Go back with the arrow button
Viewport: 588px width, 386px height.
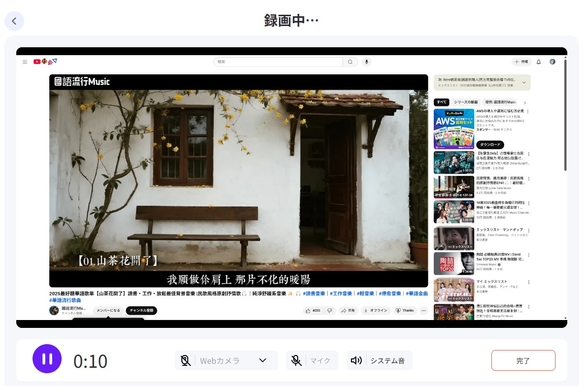coord(14,21)
